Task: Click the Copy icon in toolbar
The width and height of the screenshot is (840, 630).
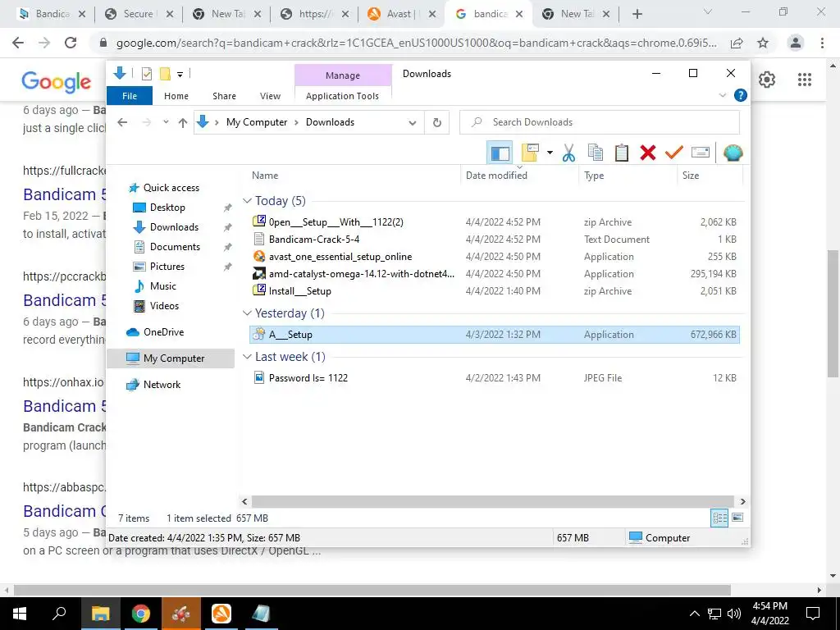Action: 596,153
